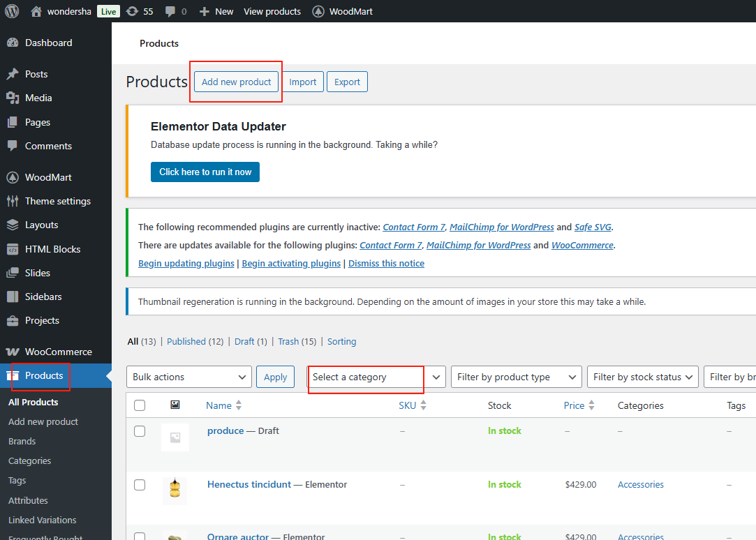Open the Media library sidebar icon

click(x=13, y=98)
